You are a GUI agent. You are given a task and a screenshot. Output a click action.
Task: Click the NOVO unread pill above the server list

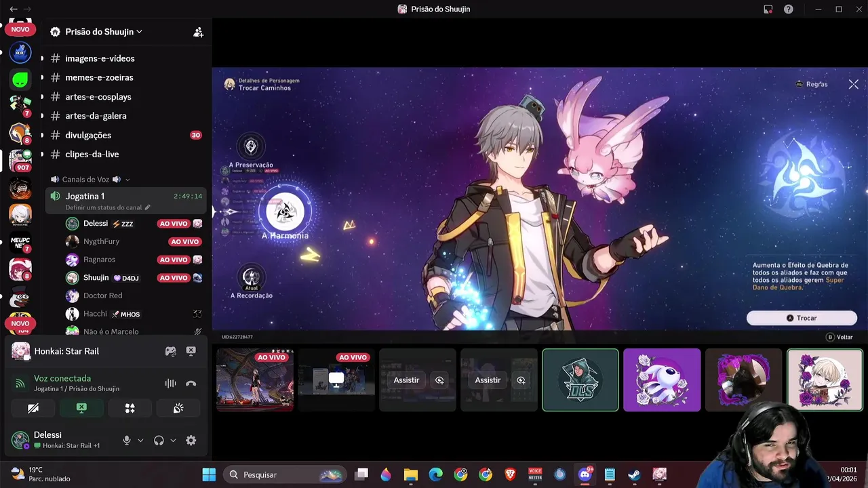[x=20, y=29]
